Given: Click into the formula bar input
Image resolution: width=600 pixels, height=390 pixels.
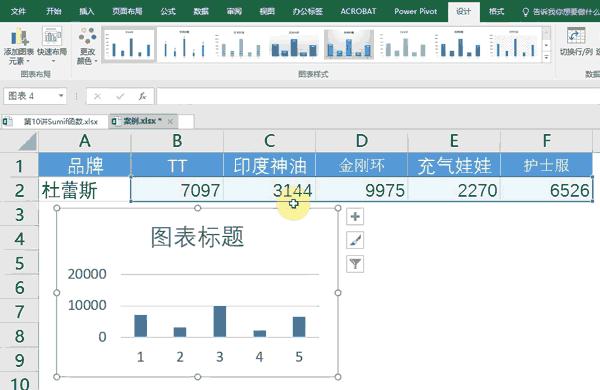Looking at the screenshot, I should 378,96.
